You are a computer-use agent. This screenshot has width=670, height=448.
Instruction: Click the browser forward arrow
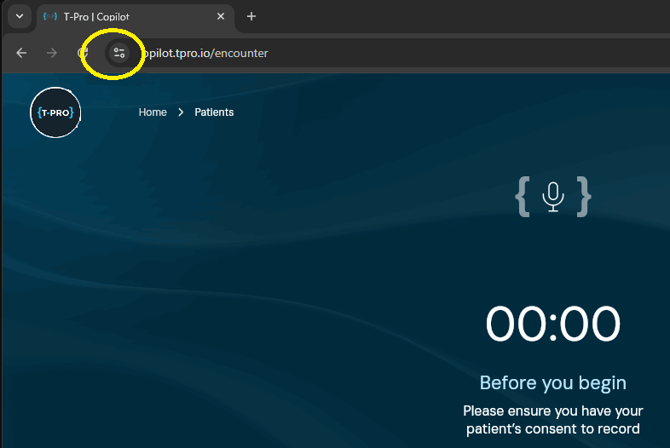click(x=53, y=53)
